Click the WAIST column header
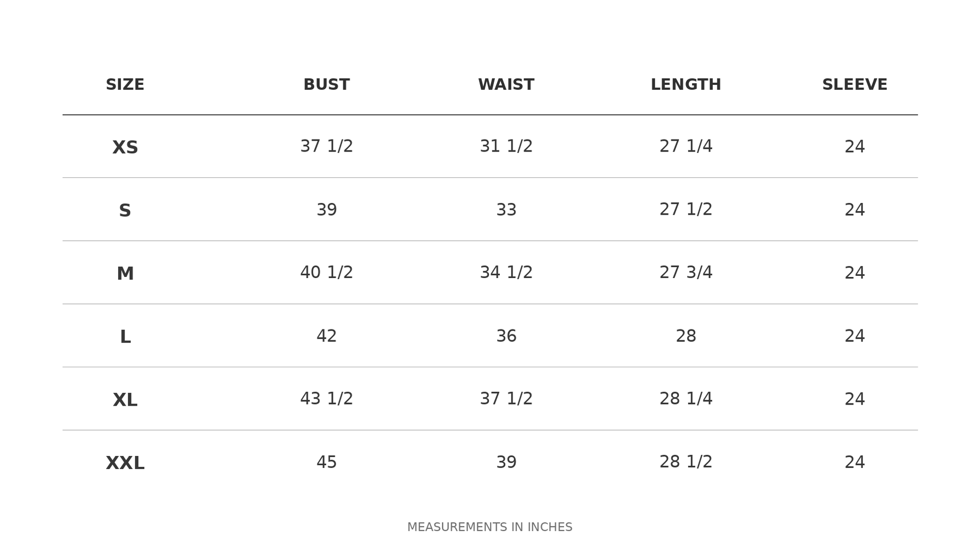980x555 pixels. pyautogui.click(x=506, y=85)
